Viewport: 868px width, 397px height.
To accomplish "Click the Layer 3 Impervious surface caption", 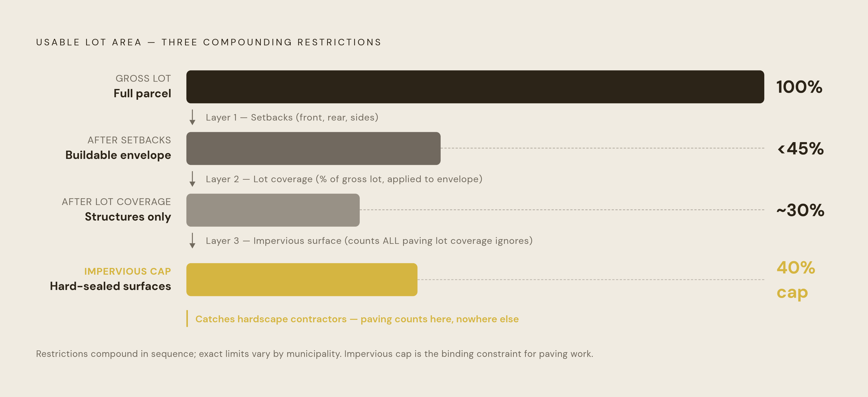I will [x=369, y=241].
